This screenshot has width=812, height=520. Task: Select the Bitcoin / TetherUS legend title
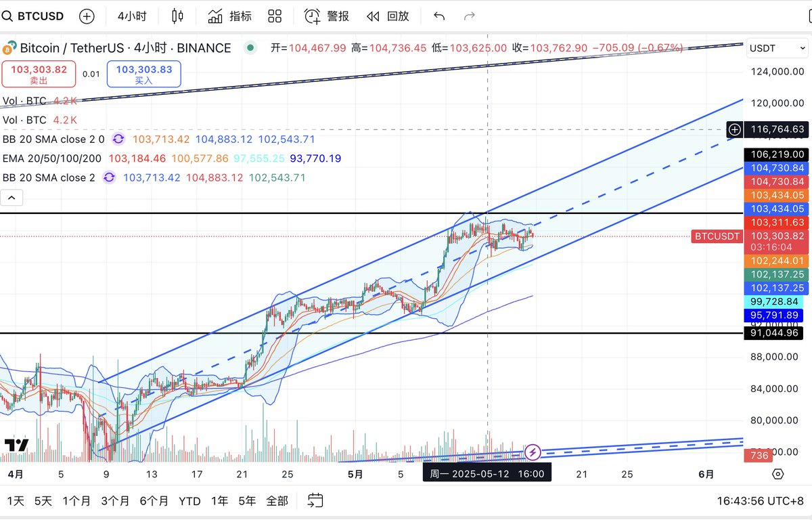click(126, 48)
